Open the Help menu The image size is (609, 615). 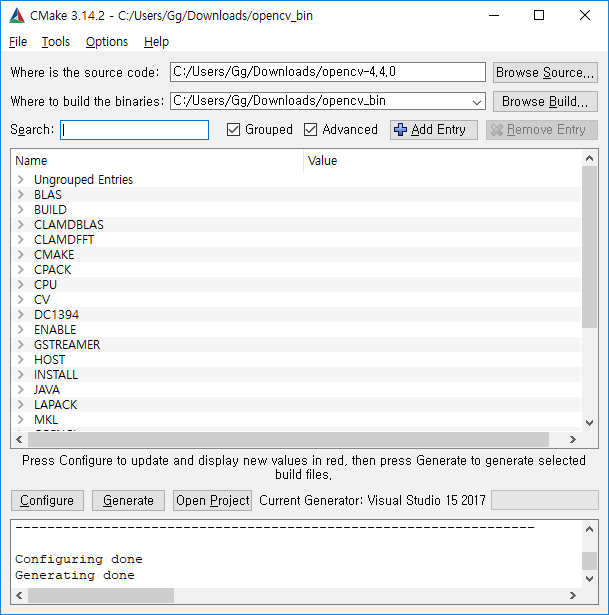pos(156,42)
